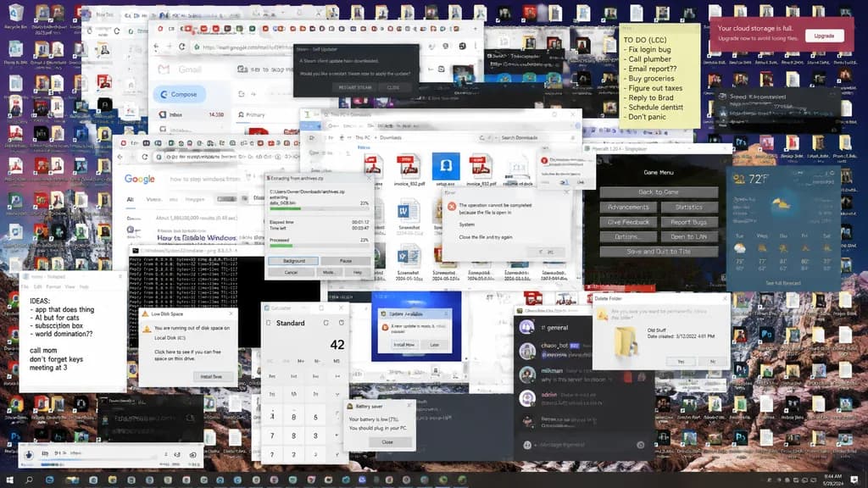Click the Google logo on search page
The width and height of the screenshot is (868, 488).
point(140,179)
